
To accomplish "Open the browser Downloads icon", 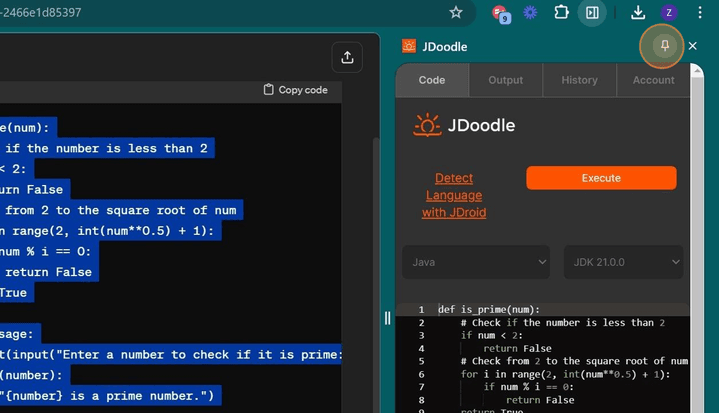I will (x=638, y=13).
